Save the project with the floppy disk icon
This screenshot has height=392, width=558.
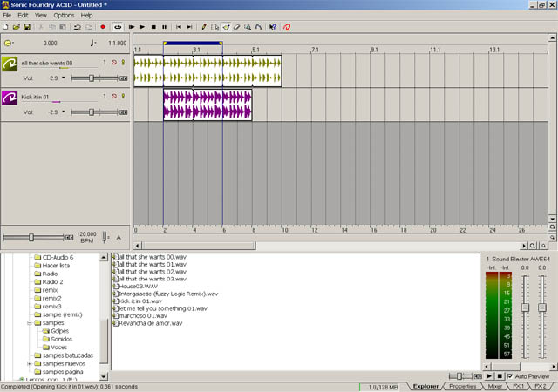point(27,27)
